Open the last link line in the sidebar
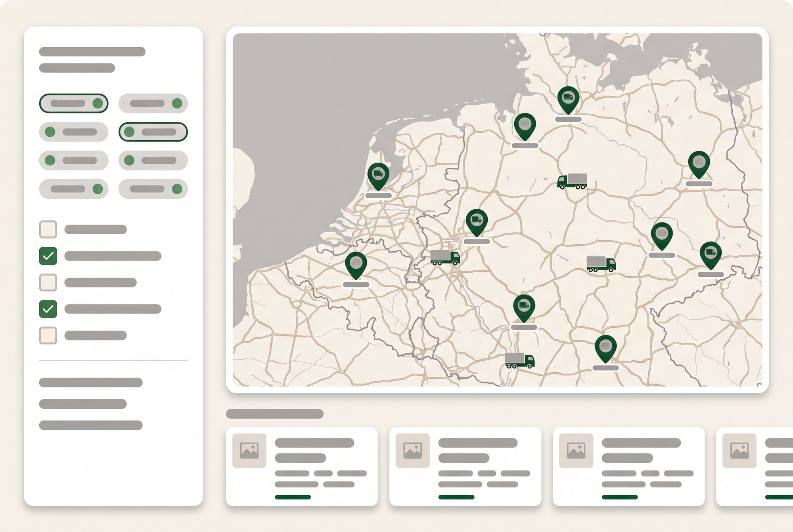This screenshot has width=793, height=532. (91, 425)
